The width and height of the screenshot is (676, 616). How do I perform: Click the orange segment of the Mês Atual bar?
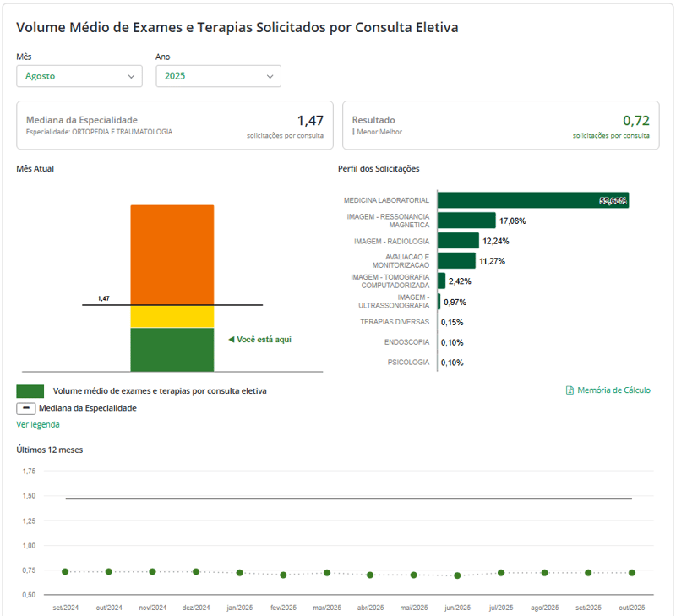(x=172, y=253)
